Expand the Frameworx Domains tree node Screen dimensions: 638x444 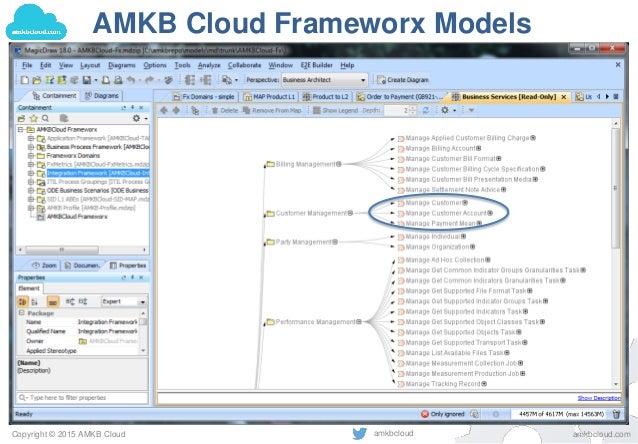31,155
